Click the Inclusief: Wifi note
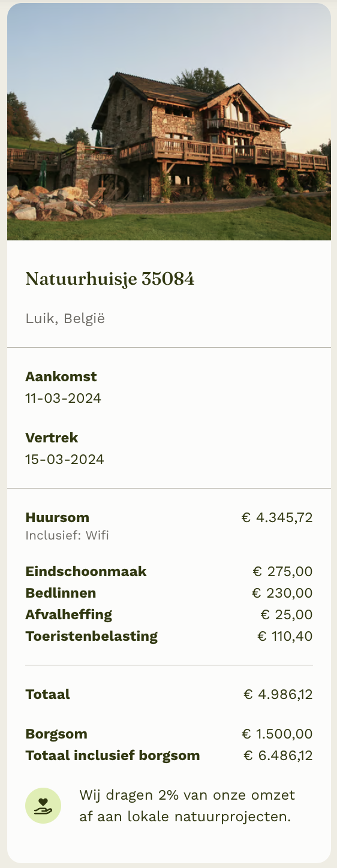The height and width of the screenshot is (868, 337). click(67, 535)
